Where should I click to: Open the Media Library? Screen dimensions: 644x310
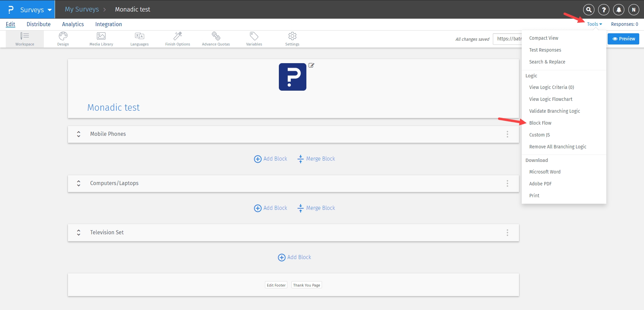pos(101,38)
